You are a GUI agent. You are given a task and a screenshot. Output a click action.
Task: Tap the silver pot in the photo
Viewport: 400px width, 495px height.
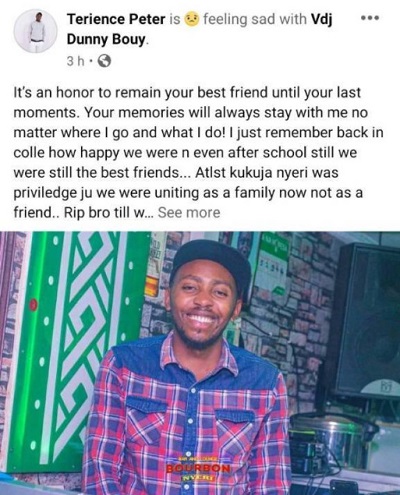(328, 433)
